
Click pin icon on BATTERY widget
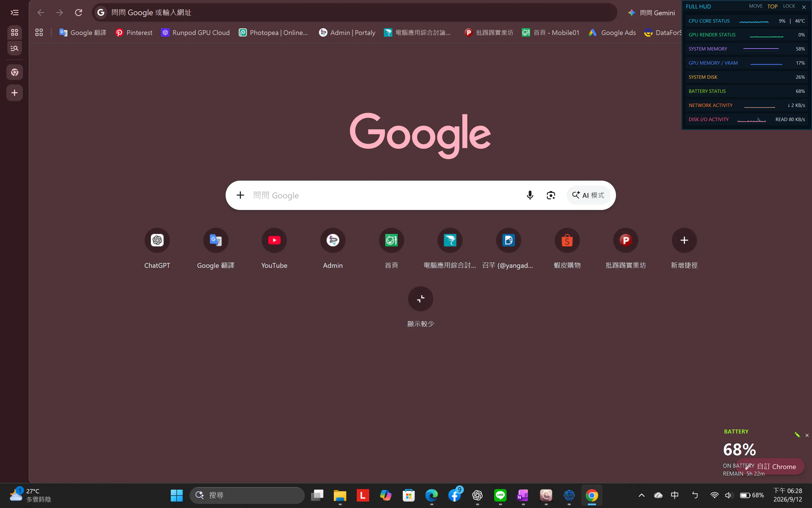[797, 435]
